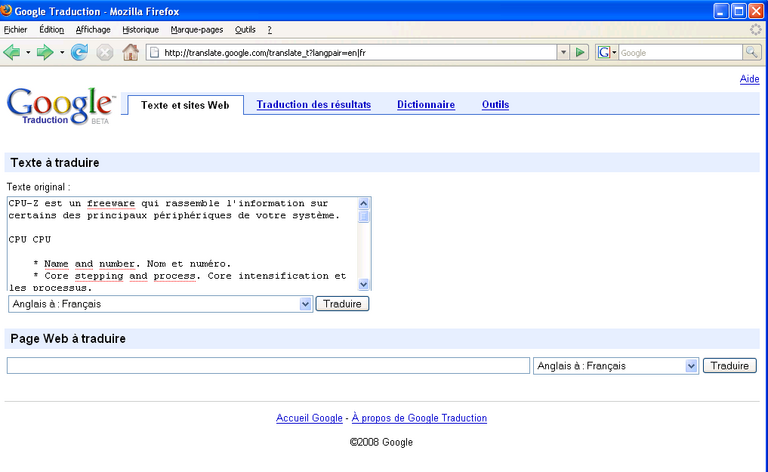Screen dimensions: 768x472
Task: Open the back button history dropdown arrow
Action: click(x=28, y=52)
